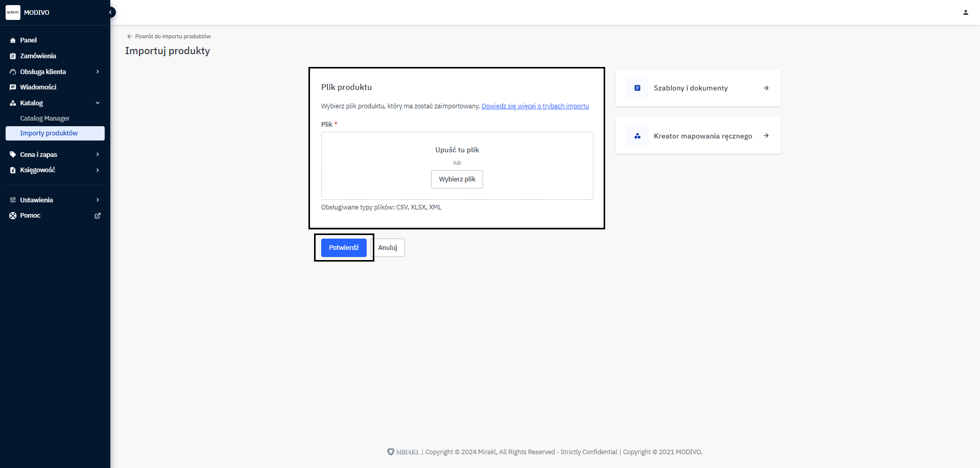This screenshot has width=980, height=468.
Task: Select Importy produktów menu item
Action: coord(49,133)
